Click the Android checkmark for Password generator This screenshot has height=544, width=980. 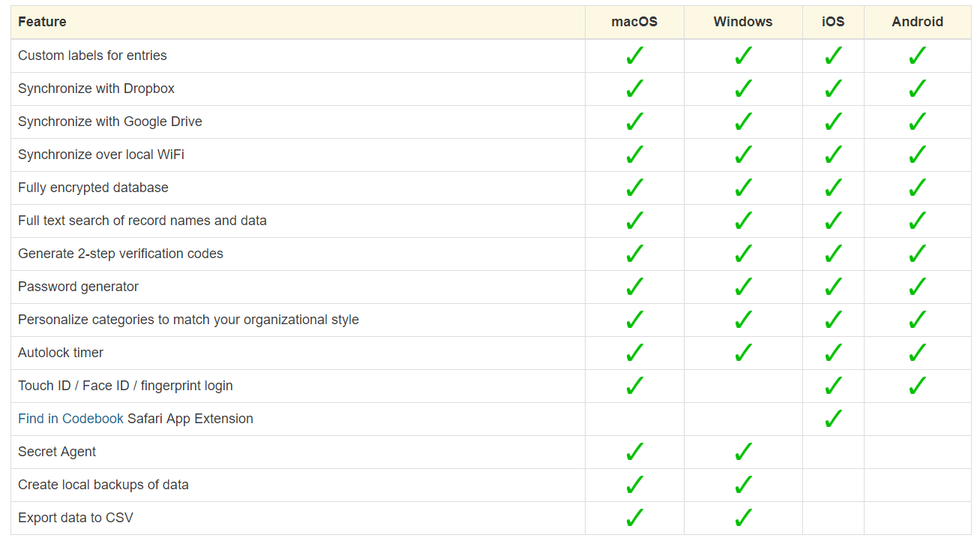click(x=917, y=287)
